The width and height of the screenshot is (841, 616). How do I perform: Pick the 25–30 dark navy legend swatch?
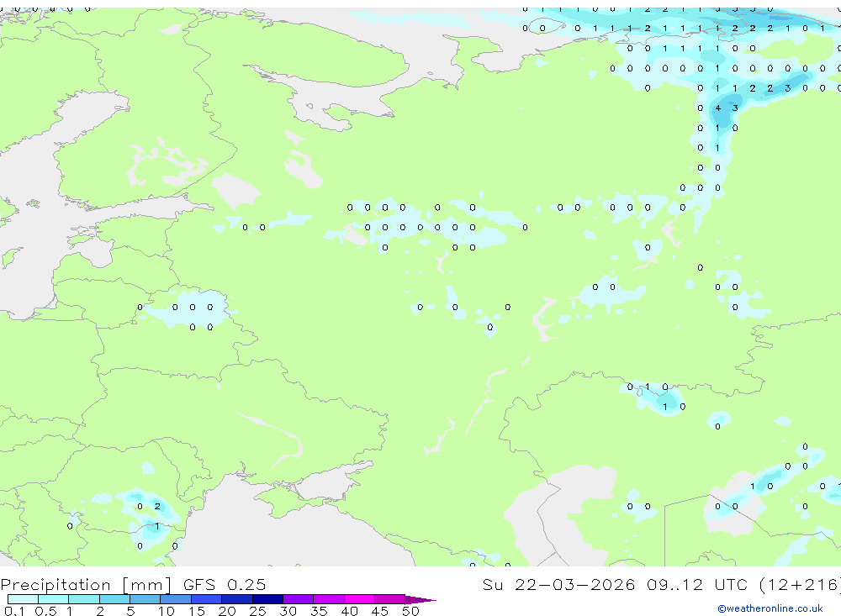[267, 599]
